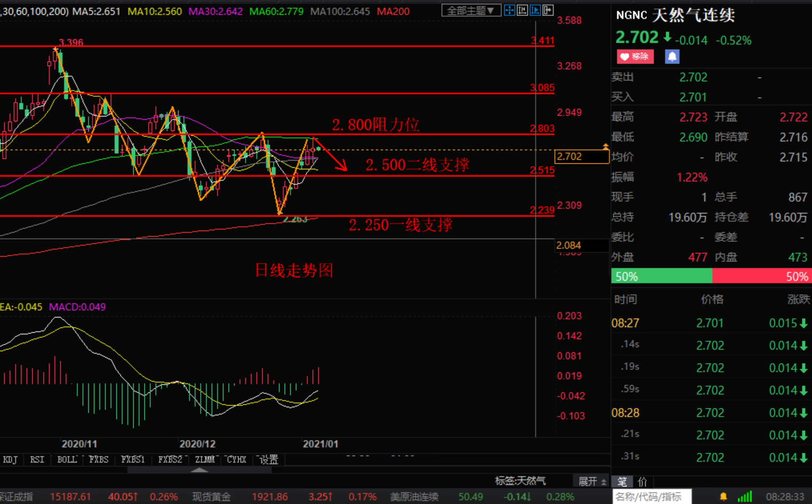
Task: Click the compress-axis icon beside the theme dropdown
Action: pyautogui.click(x=521, y=10)
